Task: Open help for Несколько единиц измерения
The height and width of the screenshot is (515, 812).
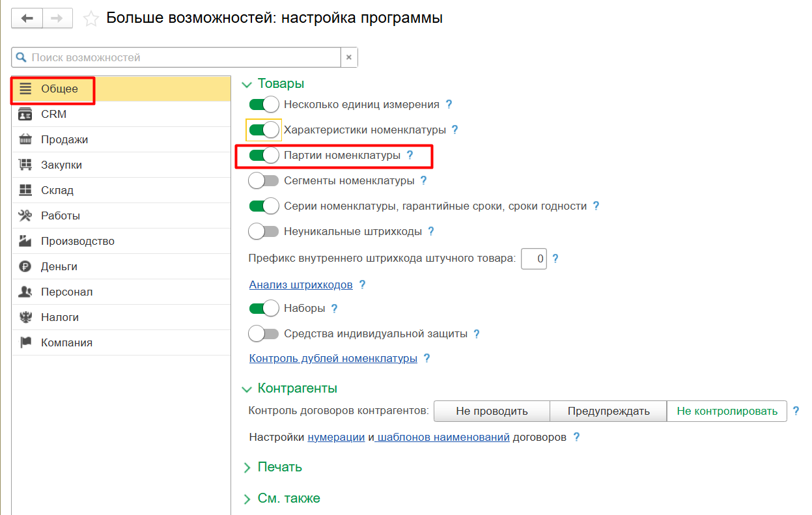Action: [x=448, y=104]
